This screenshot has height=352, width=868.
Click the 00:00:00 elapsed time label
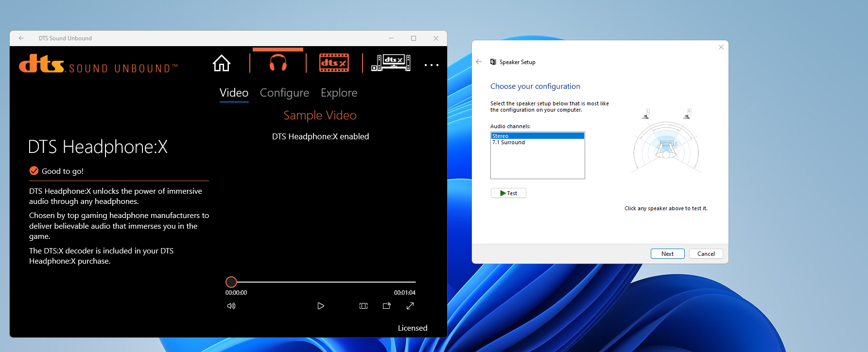coord(236,293)
